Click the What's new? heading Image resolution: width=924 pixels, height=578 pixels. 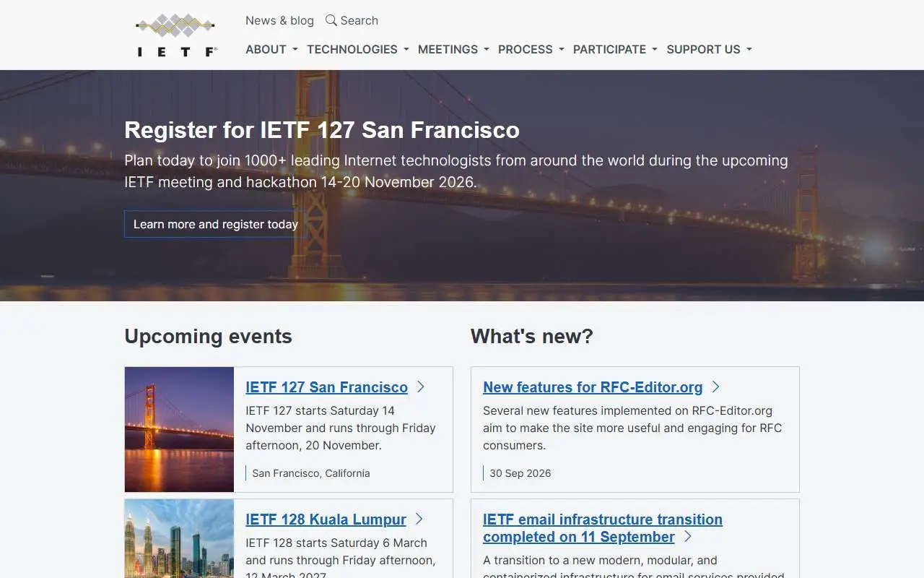(532, 336)
